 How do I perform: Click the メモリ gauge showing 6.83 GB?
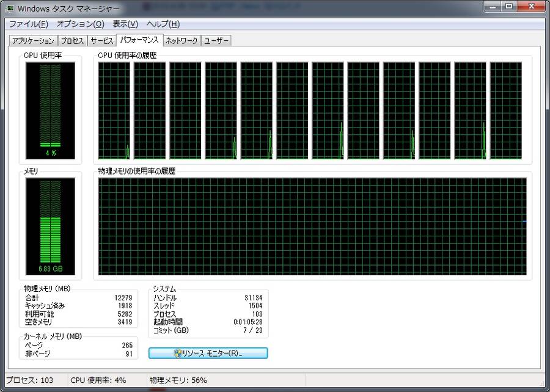coord(51,226)
